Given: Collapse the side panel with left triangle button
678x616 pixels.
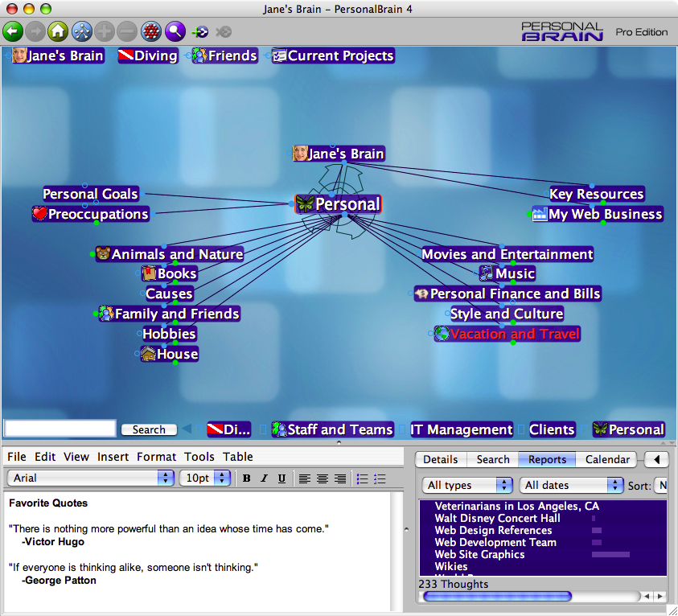Looking at the screenshot, I should click(657, 459).
